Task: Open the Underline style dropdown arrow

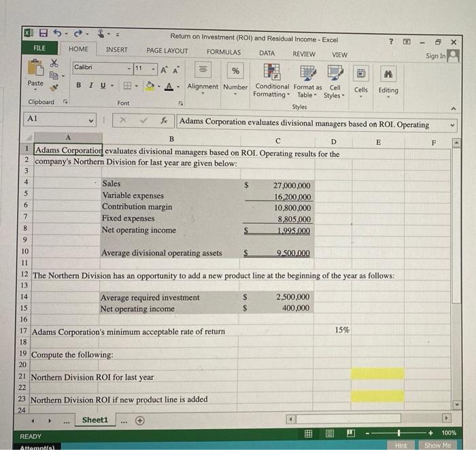Action: tap(112, 86)
